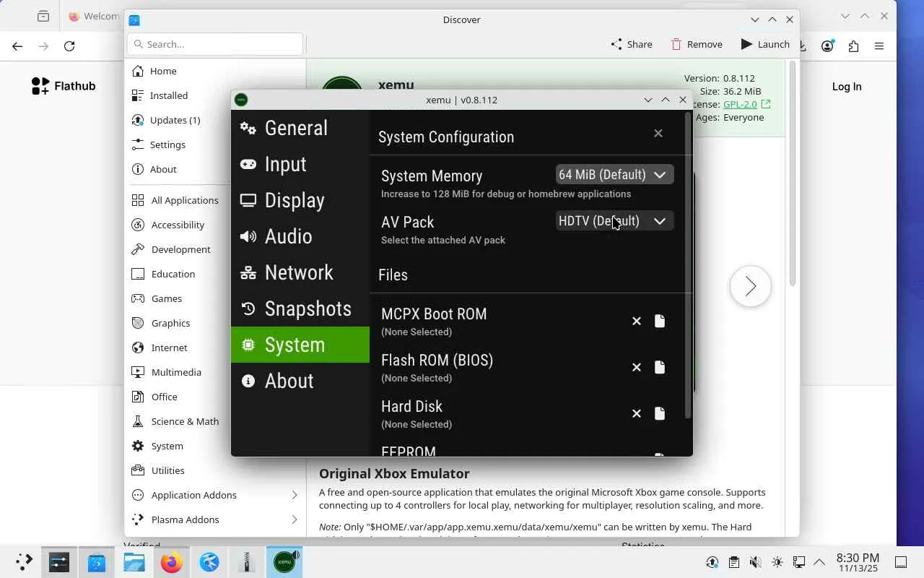Click the Search field in Discover
Screen dimensions: 924x578
coord(215,44)
